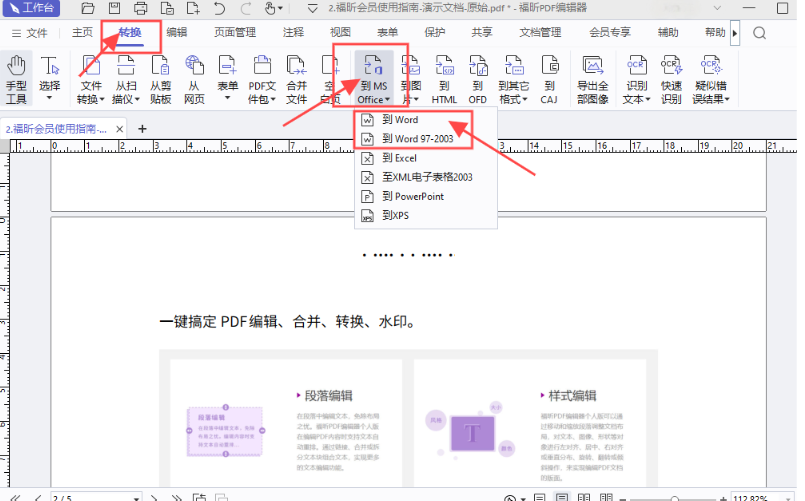Enable the two-page facing view icon in status bar

tap(584, 497)
